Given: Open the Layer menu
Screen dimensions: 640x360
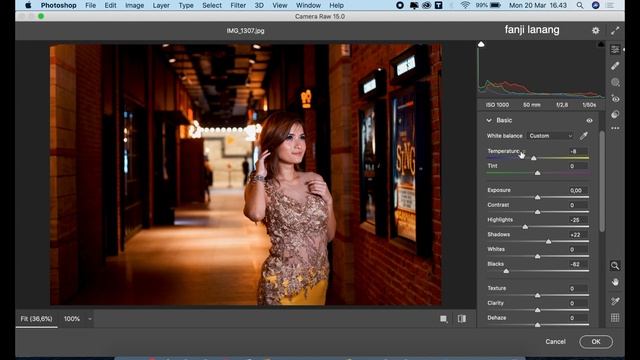Looking at the screenshot, I should (161, 5).
